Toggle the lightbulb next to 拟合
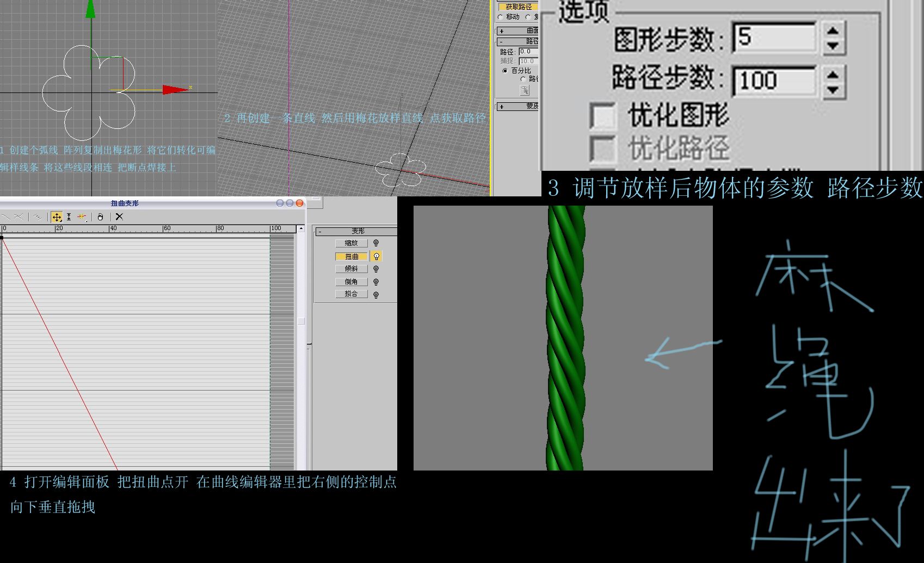 click(376, 294)
